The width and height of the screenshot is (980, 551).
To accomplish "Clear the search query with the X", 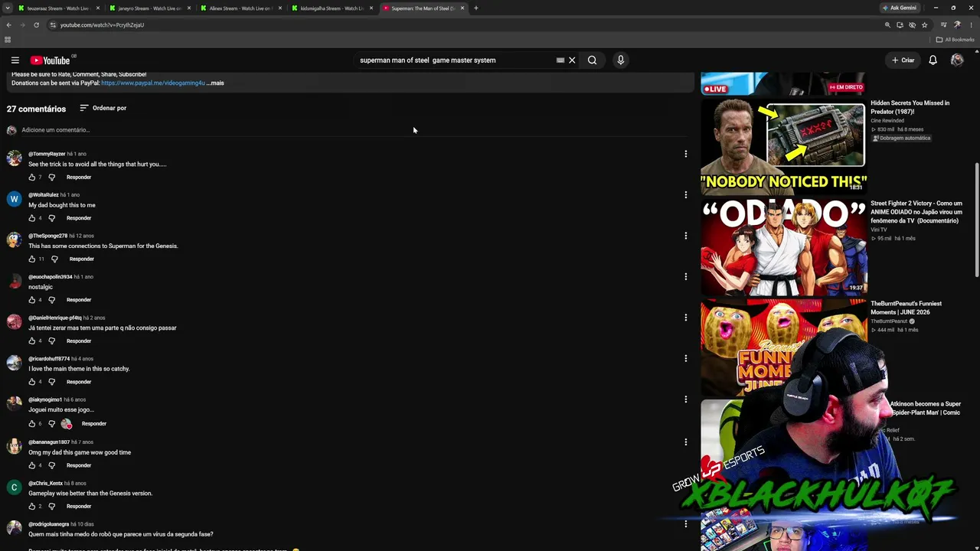I will (572, 60).
